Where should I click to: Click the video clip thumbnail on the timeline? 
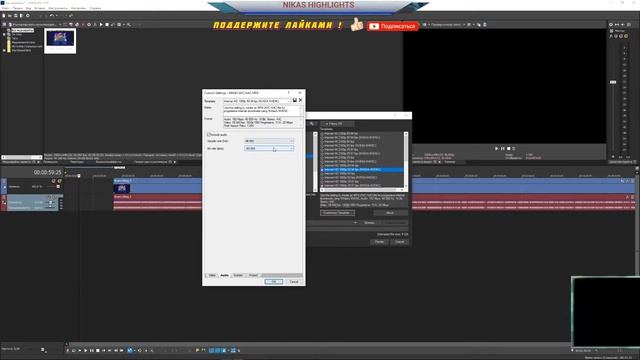click(122, 188)
